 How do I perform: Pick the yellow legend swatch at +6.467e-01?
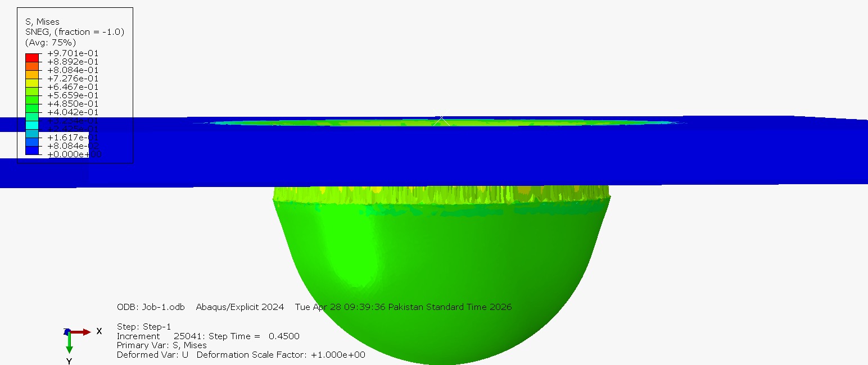(x=32, y=83)
